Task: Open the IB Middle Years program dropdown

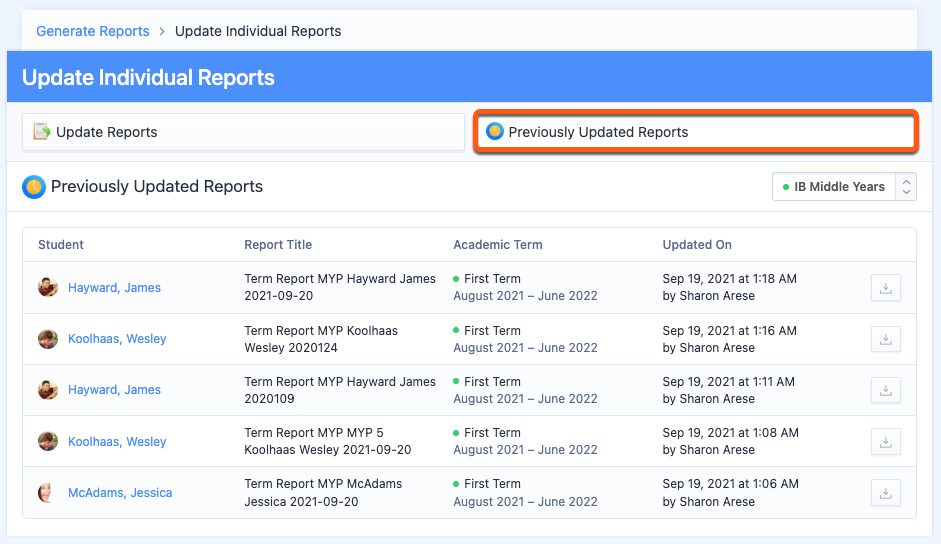Action: 843,186
